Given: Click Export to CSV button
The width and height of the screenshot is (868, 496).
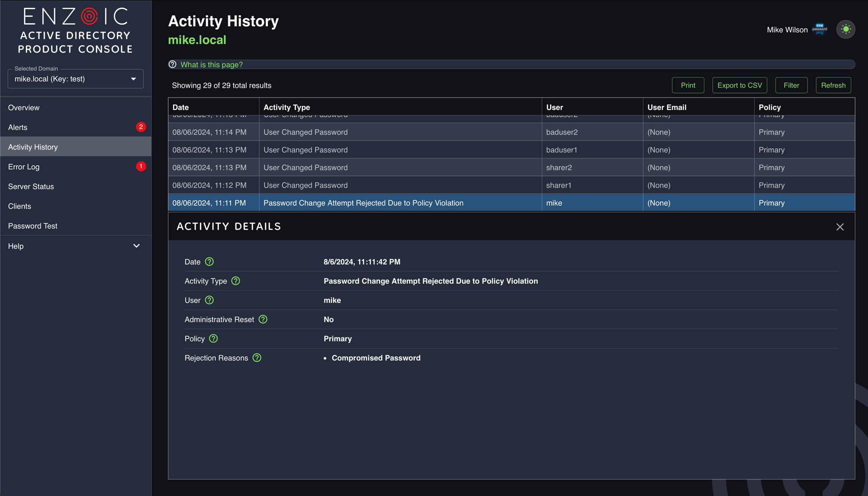Looking at the screenshot, I should click(x=739, y=85).
